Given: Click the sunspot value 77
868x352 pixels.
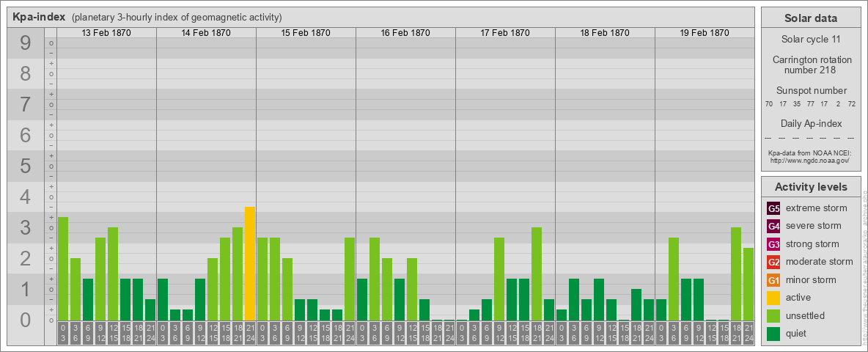Looking at the screenshot, I should 810,103.
